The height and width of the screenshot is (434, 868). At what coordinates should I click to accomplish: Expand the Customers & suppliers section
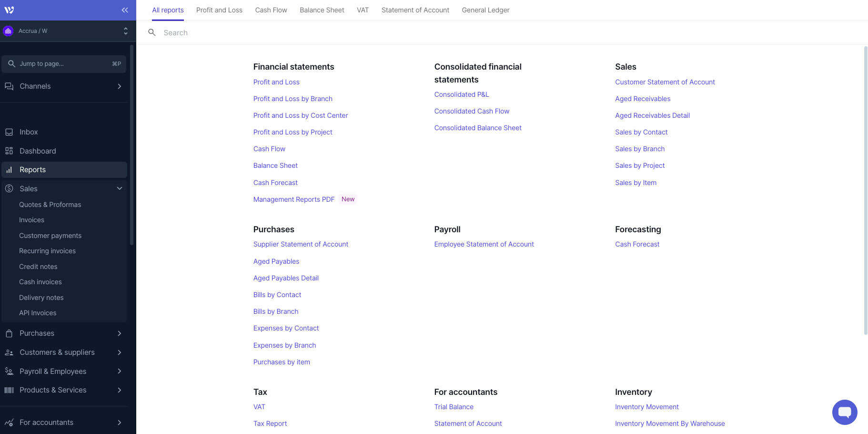pos(120,352)
